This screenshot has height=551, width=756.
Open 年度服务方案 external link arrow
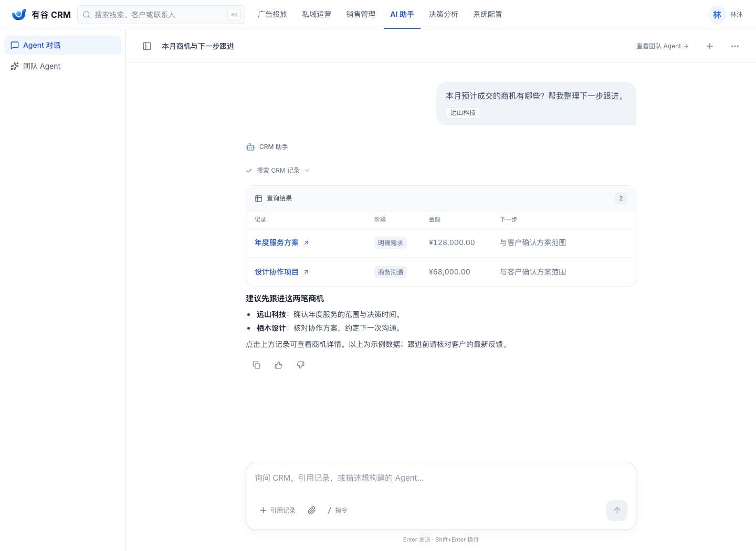point(307,243)
